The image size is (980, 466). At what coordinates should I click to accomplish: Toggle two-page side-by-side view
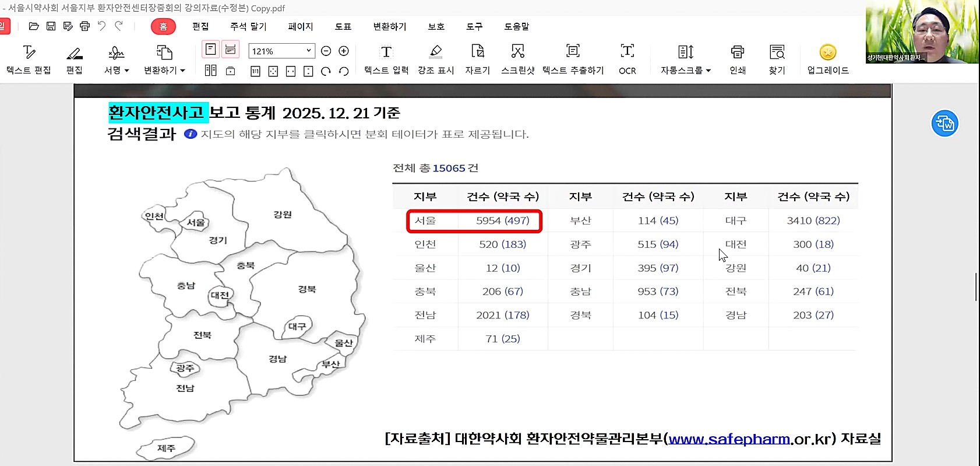(211, 71)
